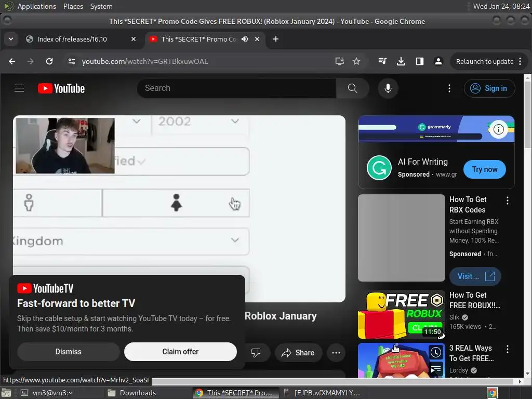Select the This *SECRET* Promo Code tab

pos(204,39)
